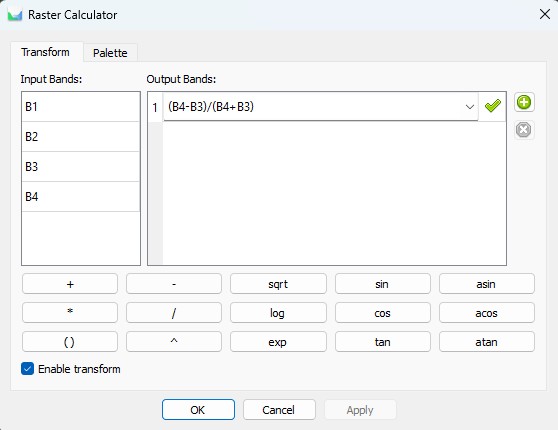Insert the division slash operator
558x430 pixels.
tap(174, 313)
